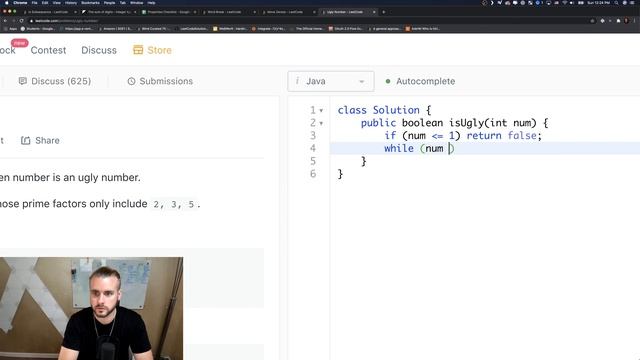The image size is (640, 360).
Task: Click the browser back arrow
Action: [5, 20]
